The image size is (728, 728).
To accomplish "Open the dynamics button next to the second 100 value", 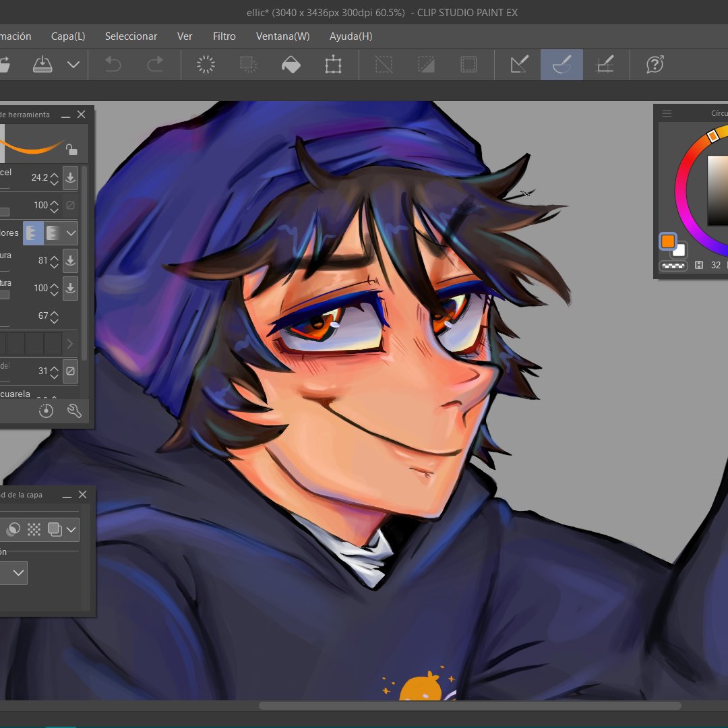I will point(71,289).
